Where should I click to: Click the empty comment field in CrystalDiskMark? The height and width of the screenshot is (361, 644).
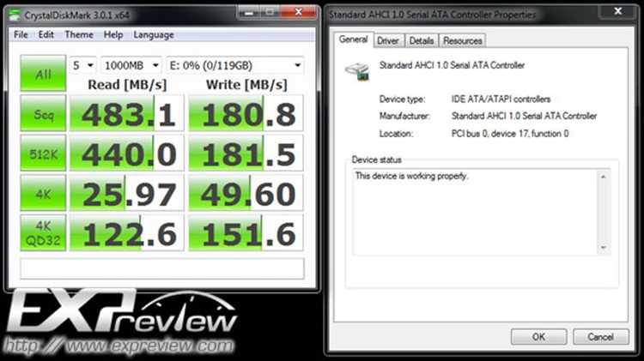tap(162, 268)
